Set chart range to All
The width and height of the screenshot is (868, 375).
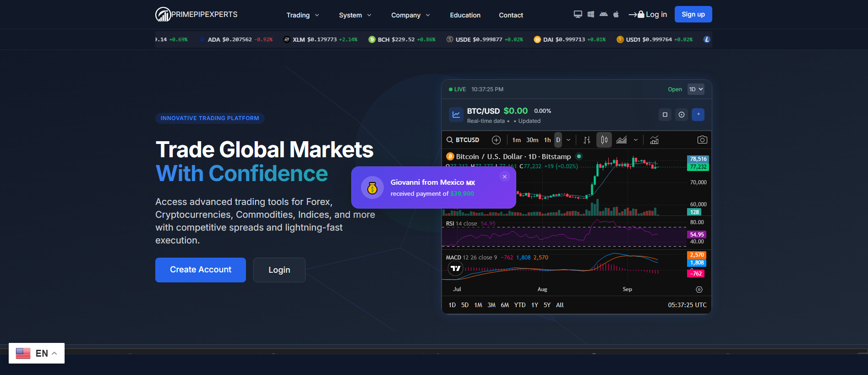pos(560,305)
